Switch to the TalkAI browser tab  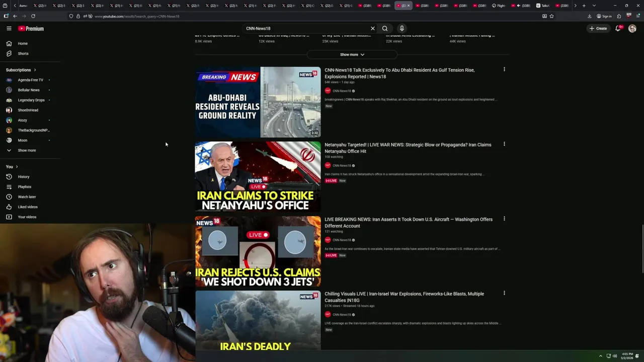(x=542, y=6)
